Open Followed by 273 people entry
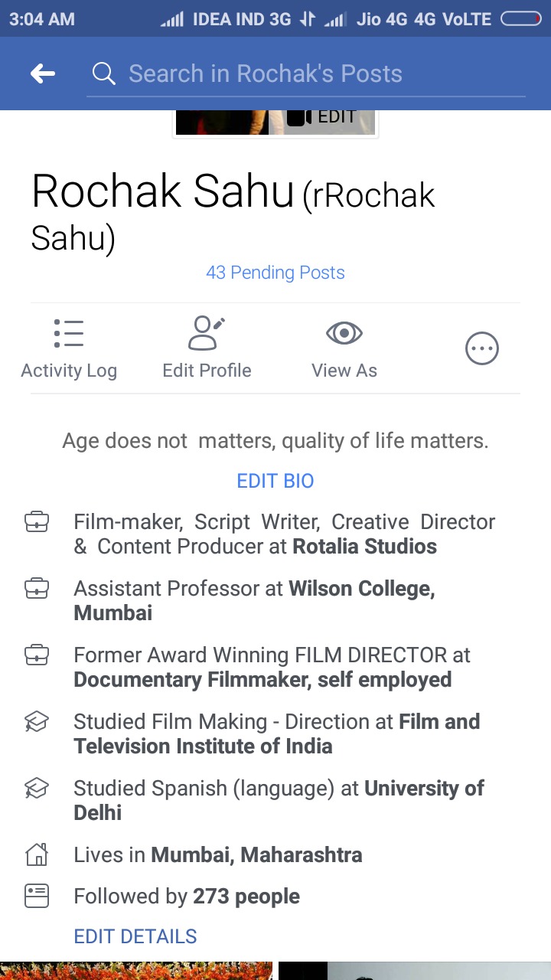The image size is (551, 980). [187, 897]
